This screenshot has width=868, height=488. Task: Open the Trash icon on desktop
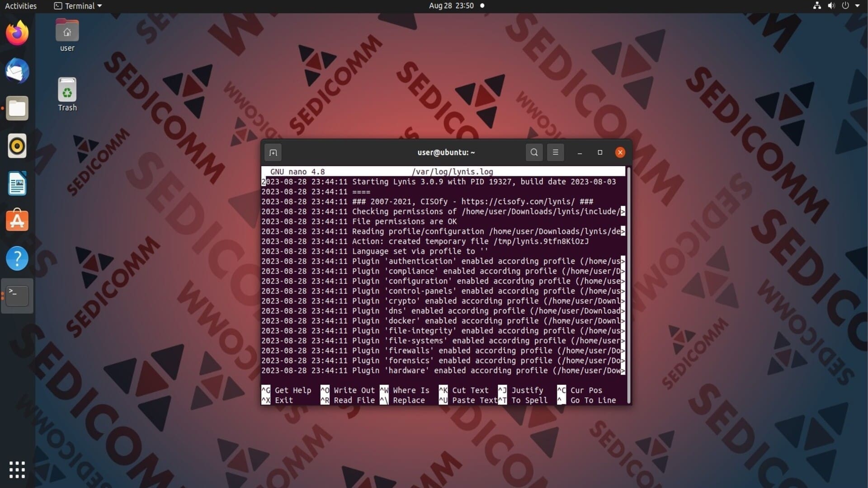67,94
